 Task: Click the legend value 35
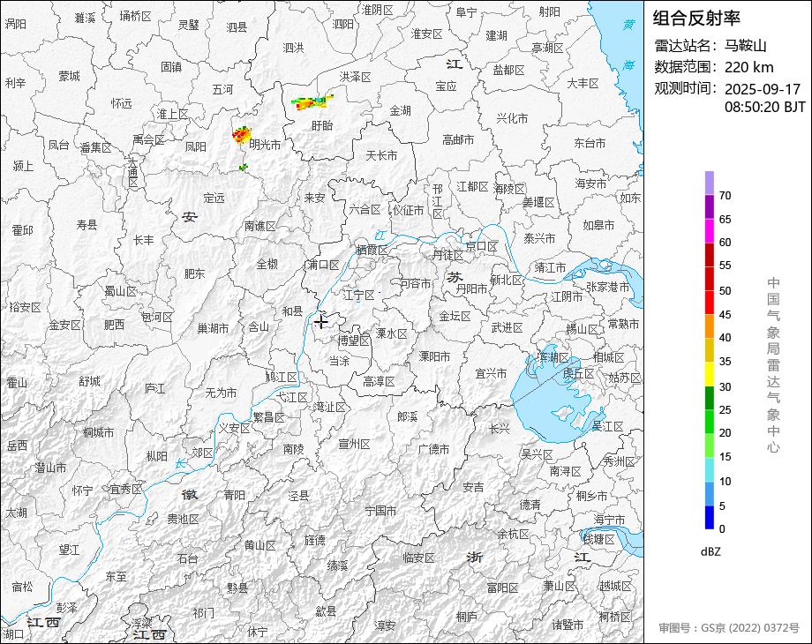[x=725, y=362]
